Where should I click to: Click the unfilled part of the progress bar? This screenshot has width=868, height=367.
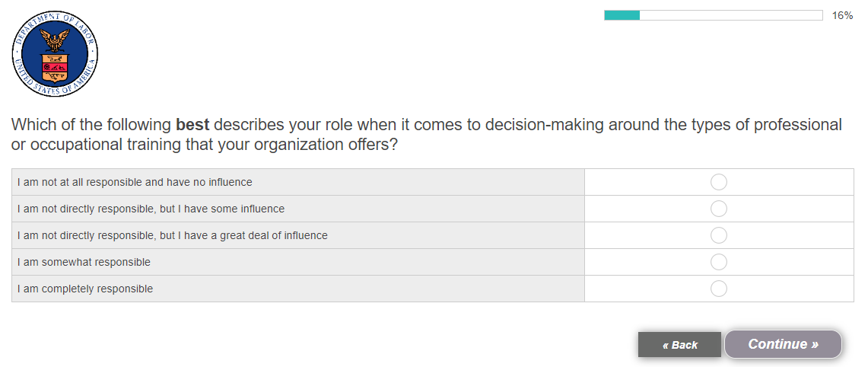pos(730,15)
